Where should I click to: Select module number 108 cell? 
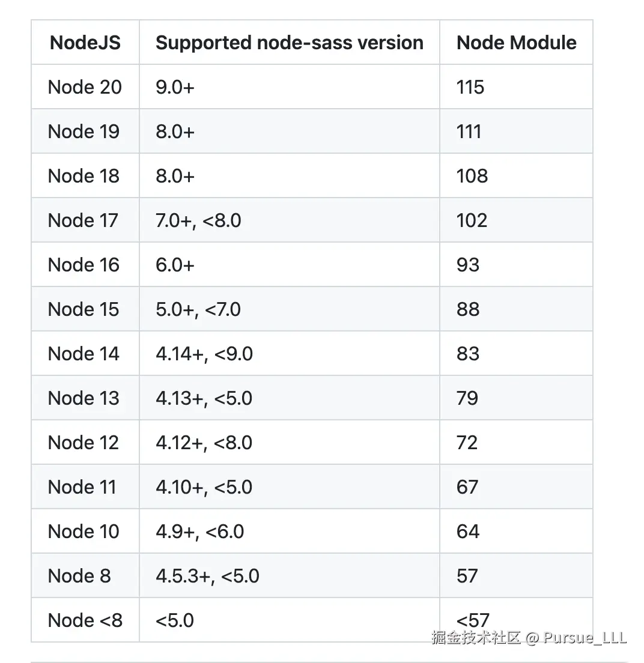tap(472, 176)
